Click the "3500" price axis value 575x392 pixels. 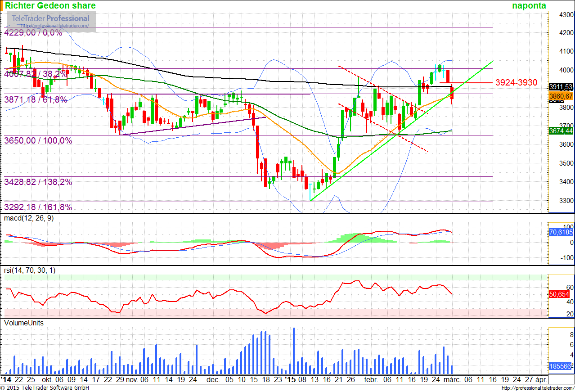point(566,163)
